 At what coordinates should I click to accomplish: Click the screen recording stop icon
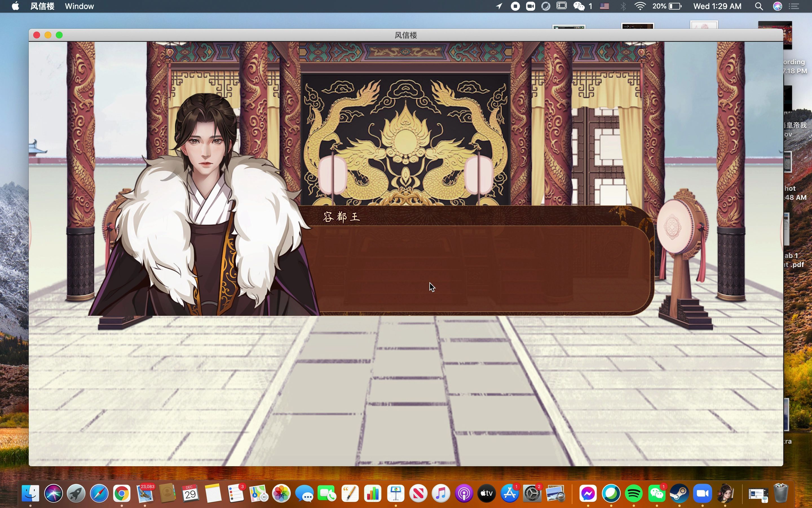tap(515, 6)
